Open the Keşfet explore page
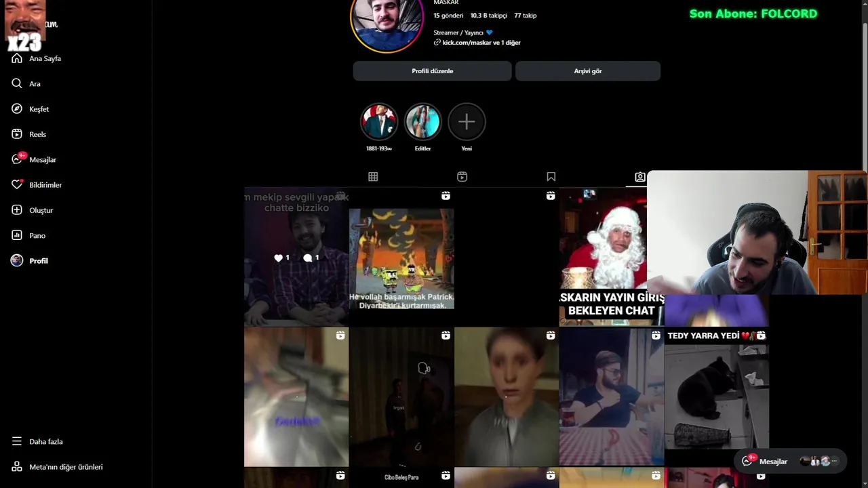Viewport: 868px width, 488px height. tap(39, 109)
